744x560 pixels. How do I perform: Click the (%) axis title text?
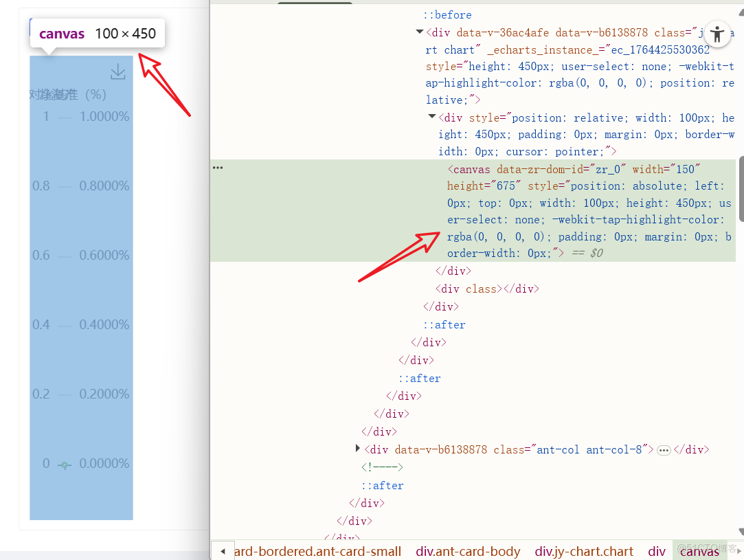click(96, 94)
